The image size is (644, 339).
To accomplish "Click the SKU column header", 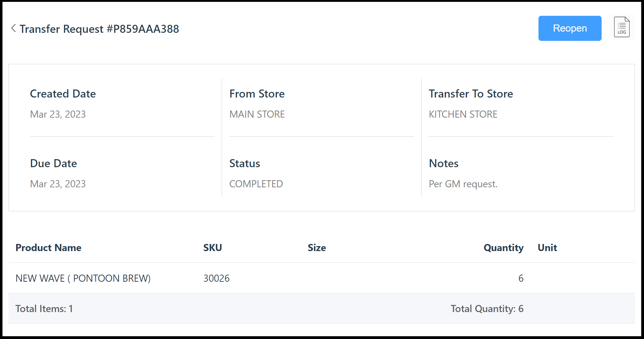I will (x=212, y=248).
